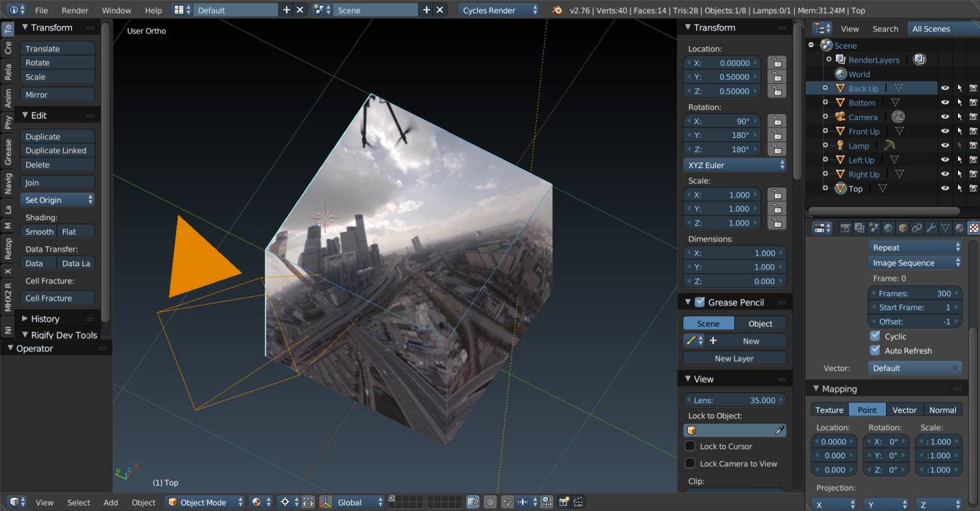
Task: Expand the History panel
Action: point(45,318)
